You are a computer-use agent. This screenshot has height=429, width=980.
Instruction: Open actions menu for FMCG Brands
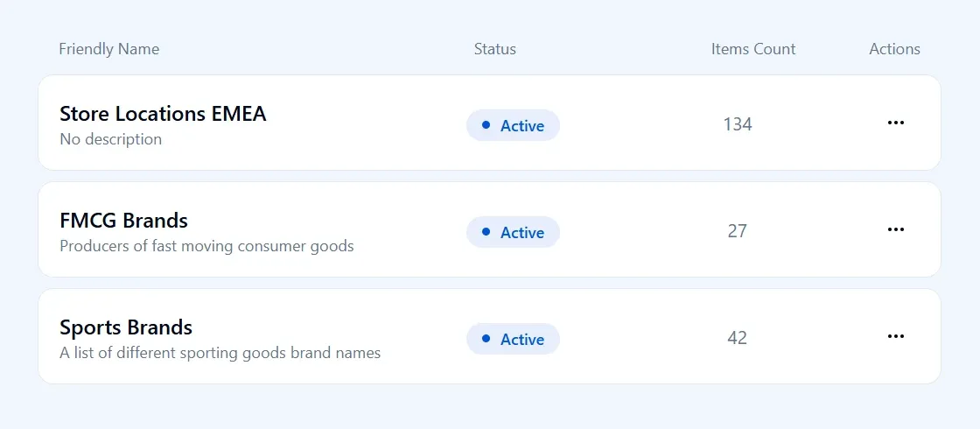click(x=896, y=229)
